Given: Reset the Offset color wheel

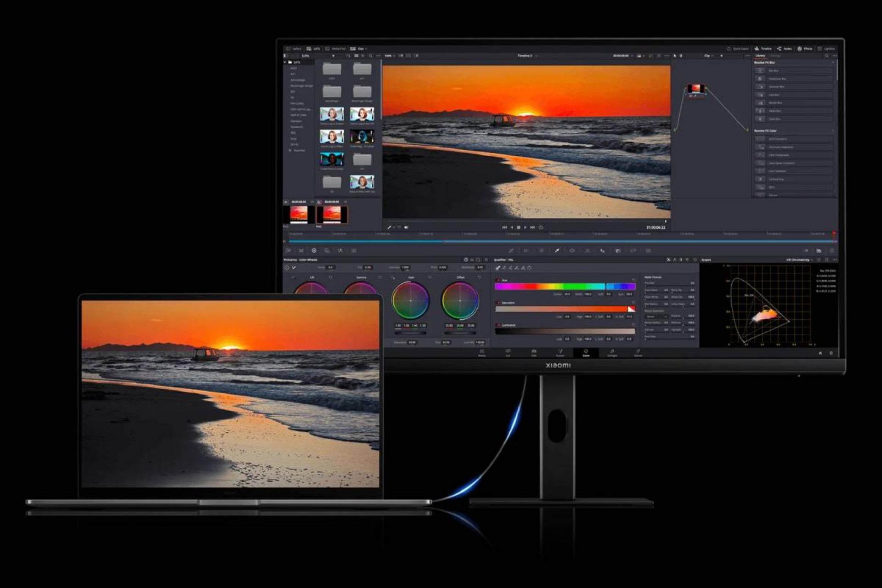Looking at the screenshot, I should 480,277.
